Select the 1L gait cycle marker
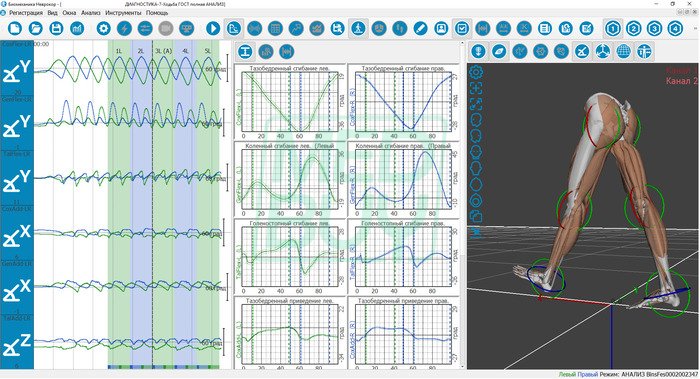The image size is (700, 379). pos(119,51)
